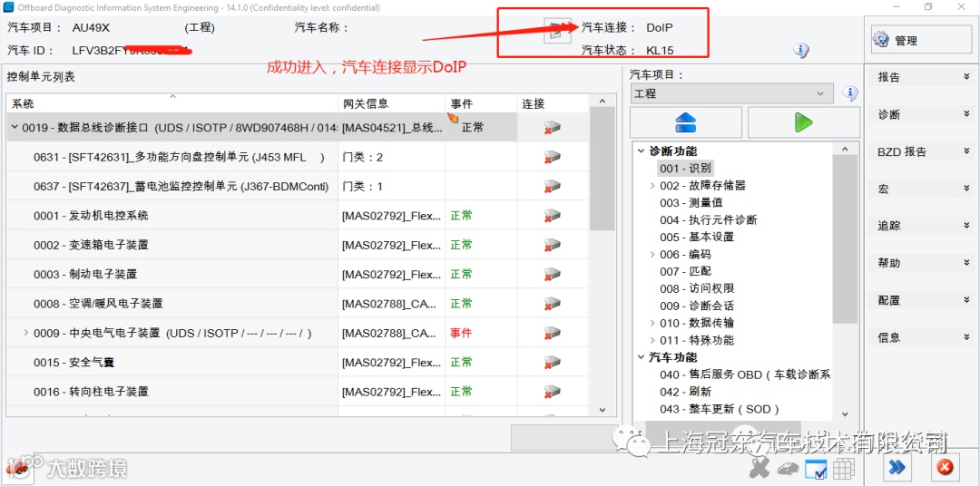Collapse the 0019 数据总线诊断接口 row

[15, 128]
